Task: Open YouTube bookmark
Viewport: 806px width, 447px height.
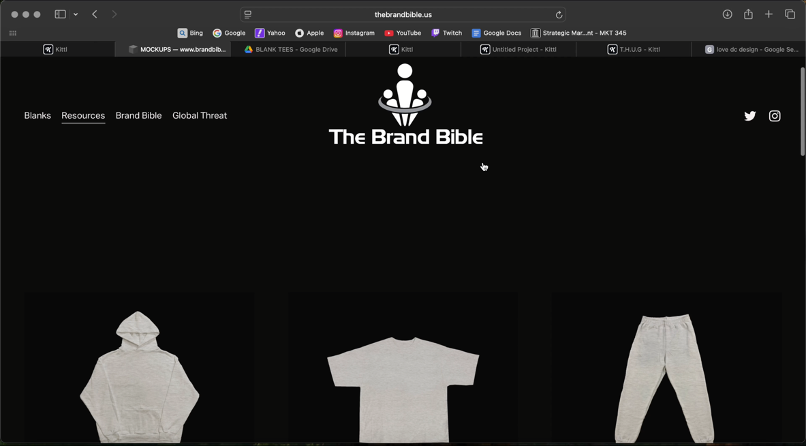Action: click(403, 33)
